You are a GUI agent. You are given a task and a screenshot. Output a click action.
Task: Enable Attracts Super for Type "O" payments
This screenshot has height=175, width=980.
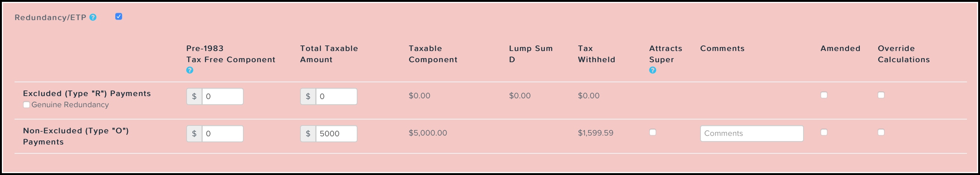652,133
